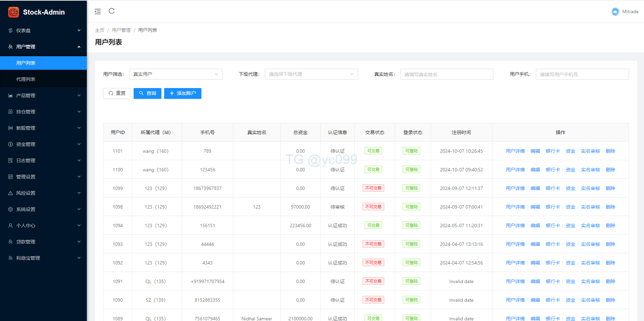Click the 真实姓名 input field

click(447, 74)
